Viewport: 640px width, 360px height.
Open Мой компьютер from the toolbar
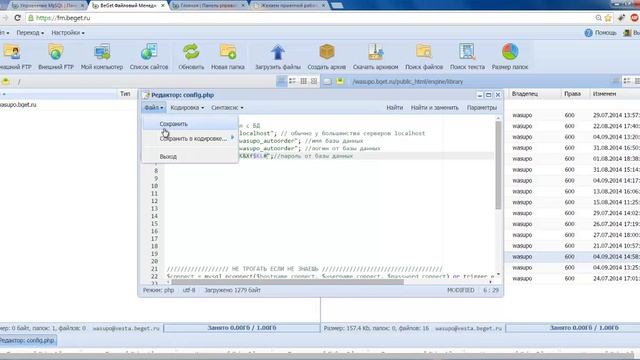[102, 52]
